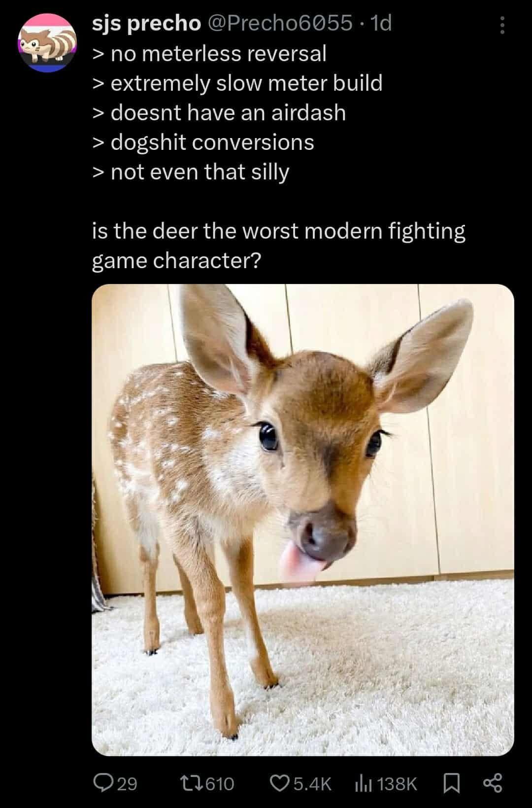Select the "dogshit conversions" line of the tweet
This screenshot has height=808, width=532.
coord(203,142)
